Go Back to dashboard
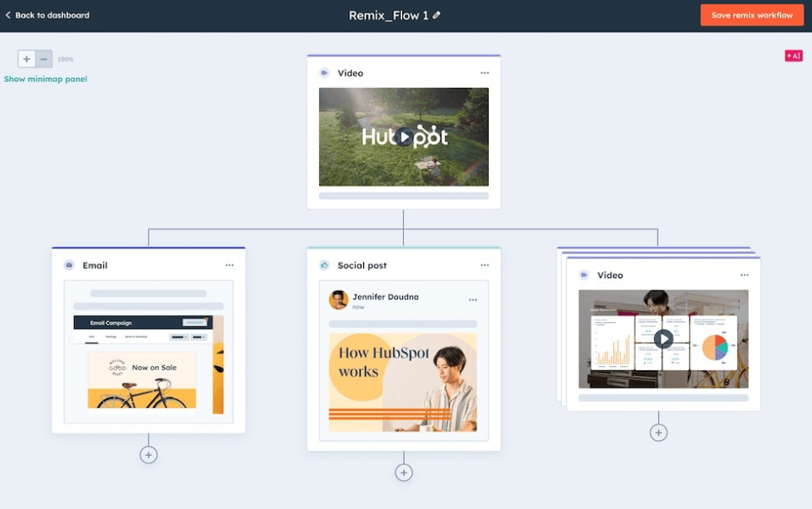The width and height of the screenshot is (812, 509). point(46,14)
